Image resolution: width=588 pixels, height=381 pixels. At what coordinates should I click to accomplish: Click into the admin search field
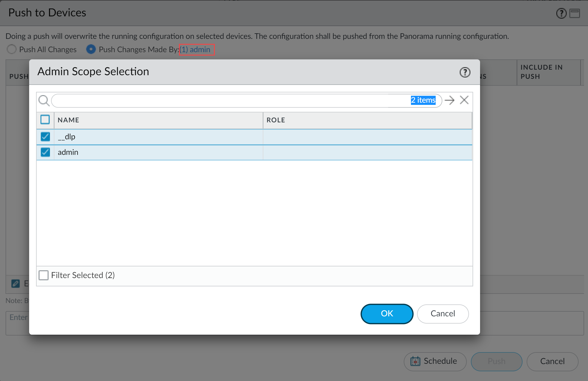[230, 100]
